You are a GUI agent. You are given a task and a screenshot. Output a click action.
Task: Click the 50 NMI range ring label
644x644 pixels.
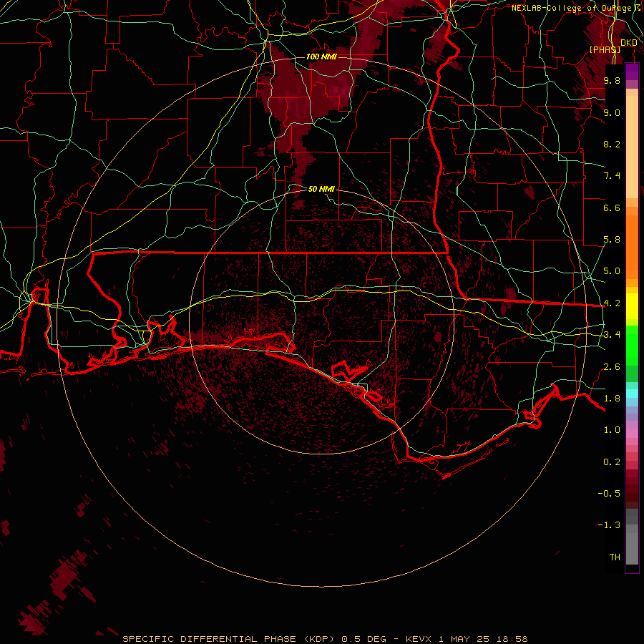click(x=321, y=189)
